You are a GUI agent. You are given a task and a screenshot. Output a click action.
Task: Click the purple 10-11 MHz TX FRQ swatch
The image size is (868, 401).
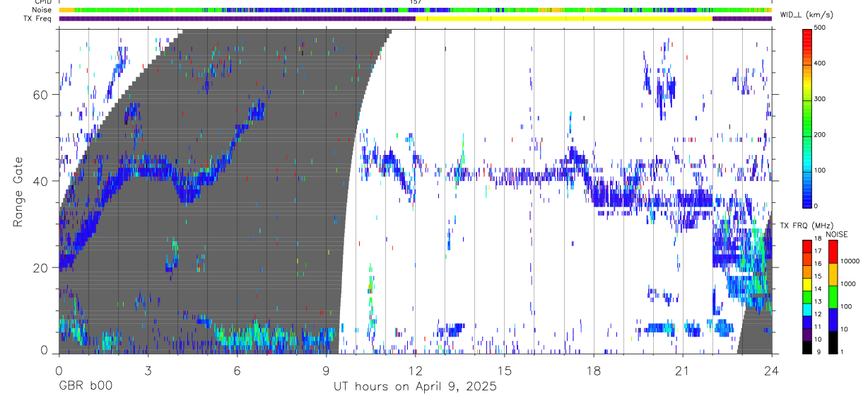coord(807,335)
